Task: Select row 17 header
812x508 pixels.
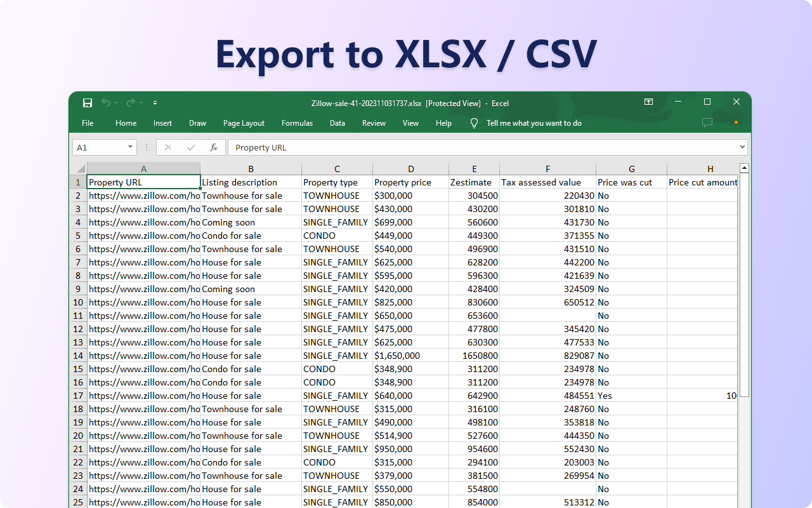Action: pyautogui.click(x=78, y=396)
